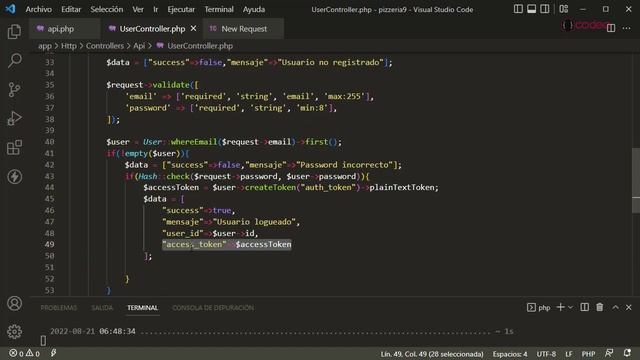Click the Api breadcrumb segment
This screenshot has height=360, width=640.
point(139,46)
